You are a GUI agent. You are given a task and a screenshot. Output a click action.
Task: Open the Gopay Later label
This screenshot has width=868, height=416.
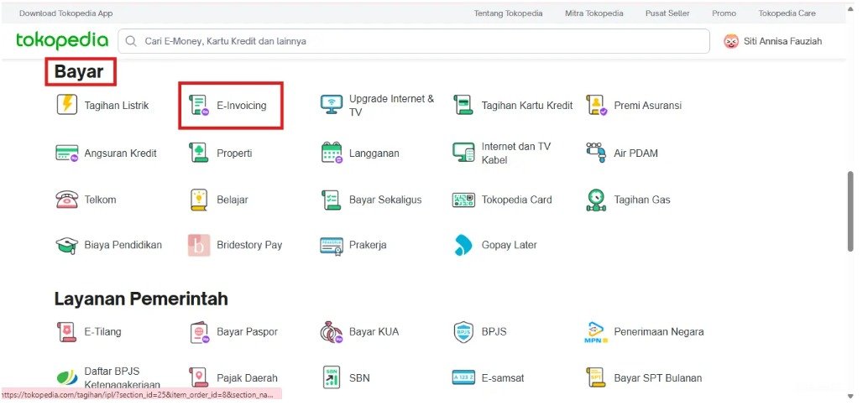510,245
